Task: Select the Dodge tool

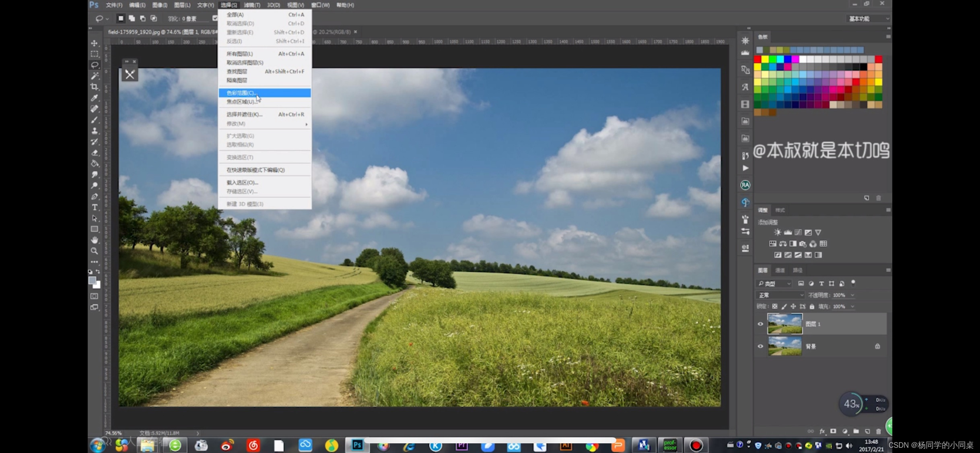Action: [95, 185]
